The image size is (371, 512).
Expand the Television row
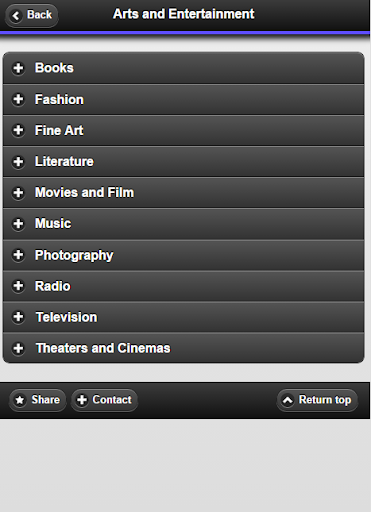point(183,317)
